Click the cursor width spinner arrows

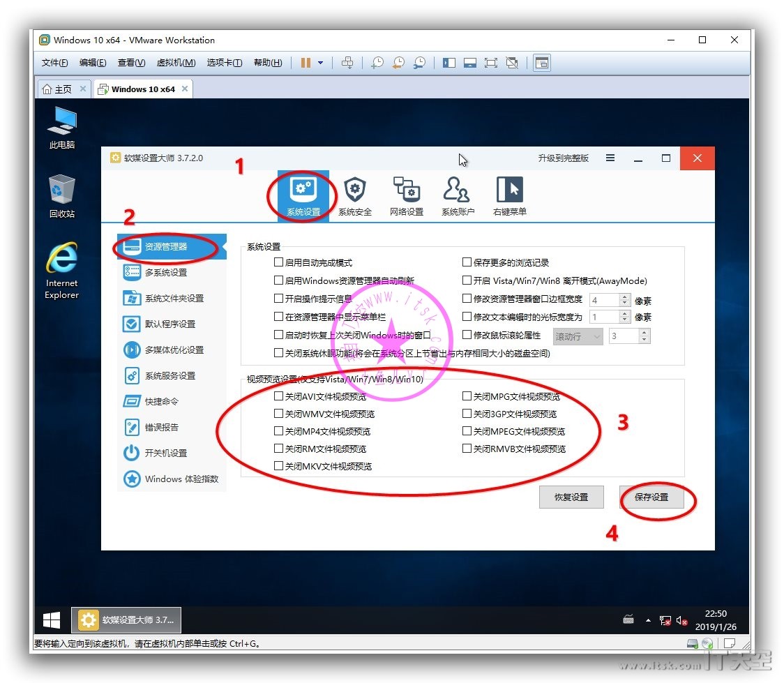coord(624,317)
